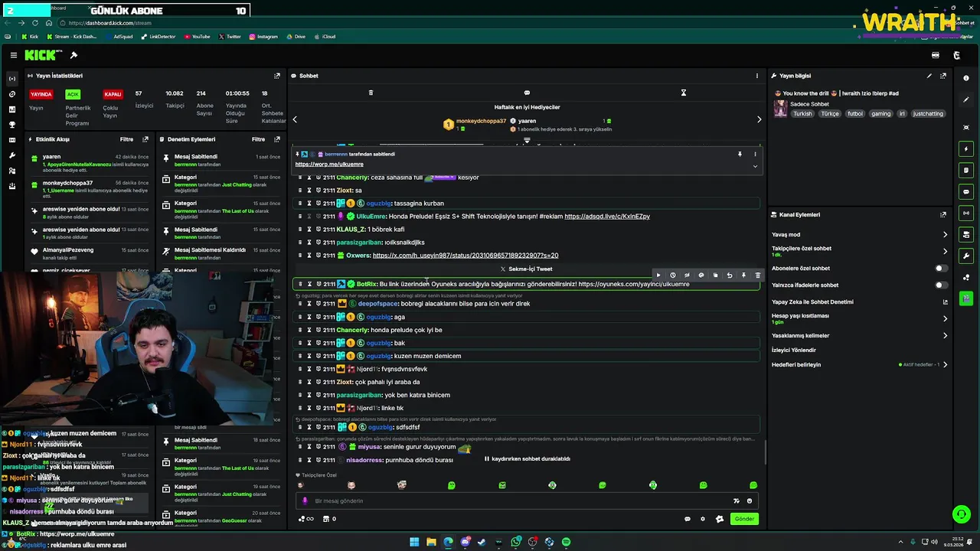
Task: Open the pinned worp.me/ulkuemre link
Action: click(x=329, y=165)
